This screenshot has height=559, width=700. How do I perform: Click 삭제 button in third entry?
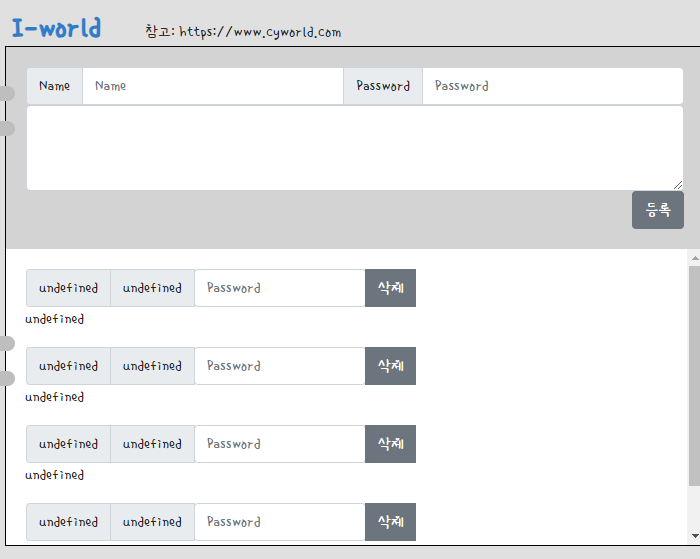(x=390, y=444)
